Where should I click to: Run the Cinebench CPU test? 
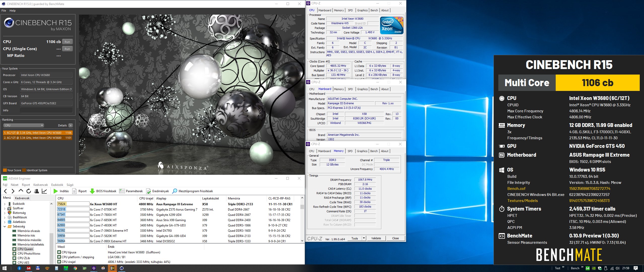pyautogui.click(x=67, y=42)
